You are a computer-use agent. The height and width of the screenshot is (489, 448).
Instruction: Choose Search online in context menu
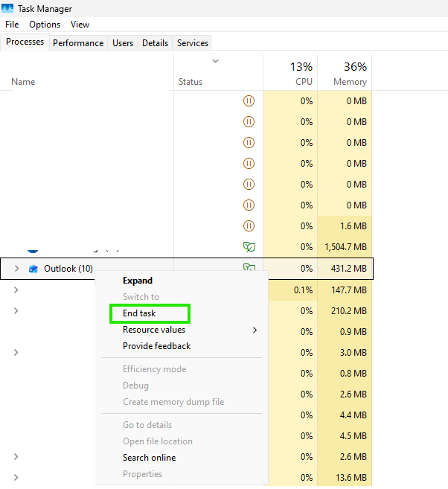pyautogui.click(x=150, y=458)
